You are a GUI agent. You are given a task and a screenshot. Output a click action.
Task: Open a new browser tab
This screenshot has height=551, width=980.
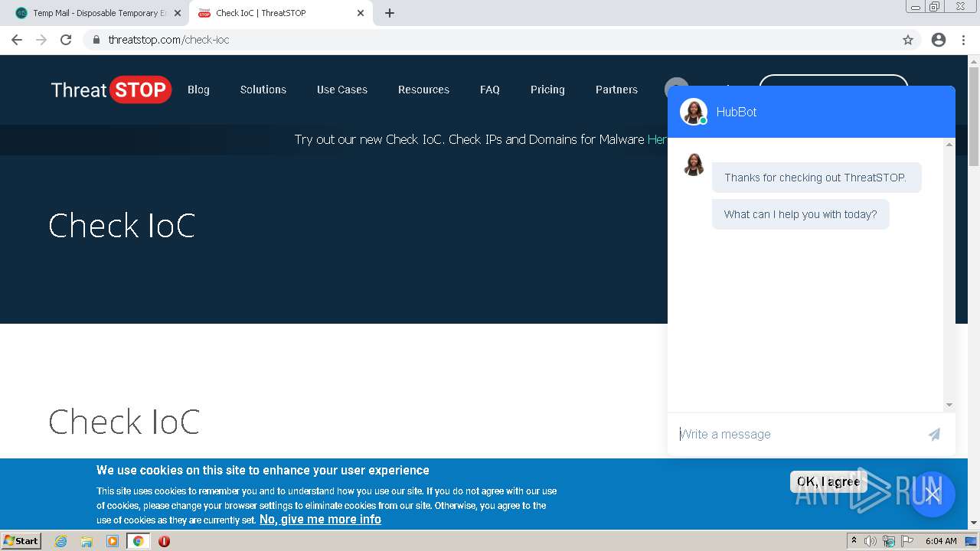[390, 13]
